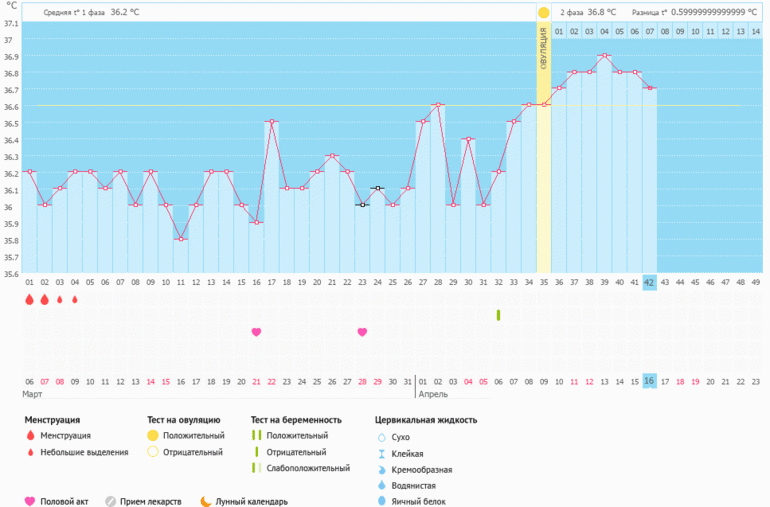Click the Лунный календарь moon icon
This screenshot has width=770, height=507.
coord(206,501)
